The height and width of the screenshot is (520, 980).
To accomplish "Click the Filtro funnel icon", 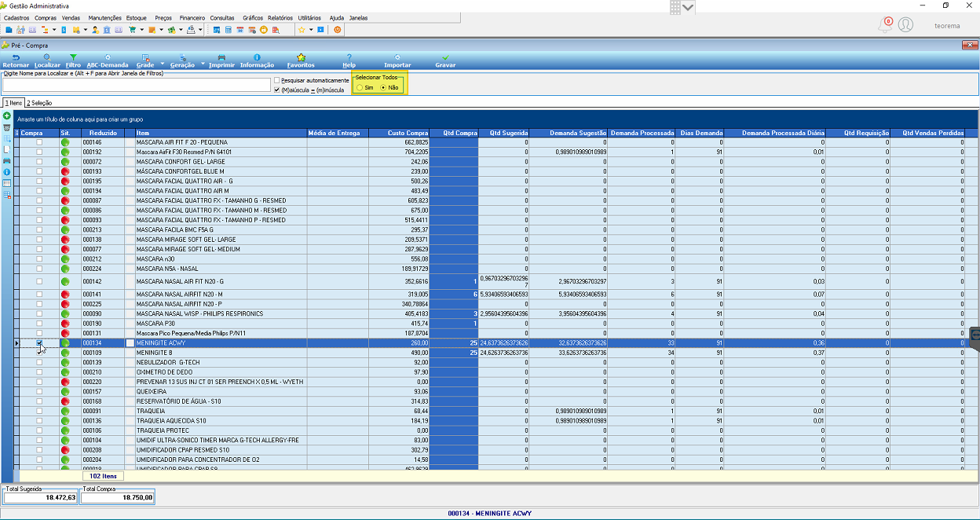I will coord(73,61).
